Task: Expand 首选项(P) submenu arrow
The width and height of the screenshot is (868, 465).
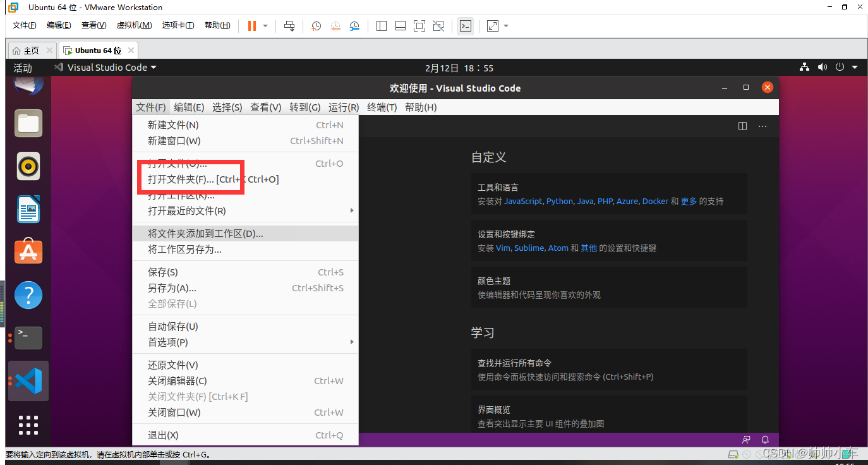Action: point(352,342)
